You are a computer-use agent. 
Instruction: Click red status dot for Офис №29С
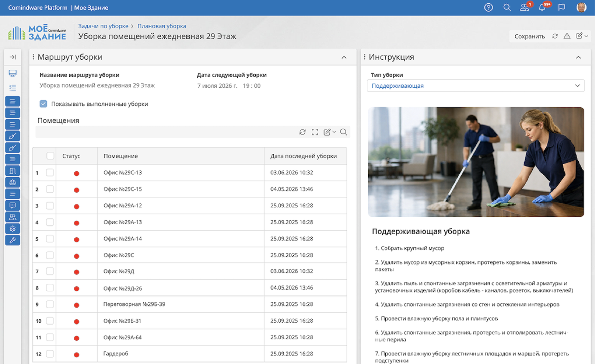click(x=76, y=256)
